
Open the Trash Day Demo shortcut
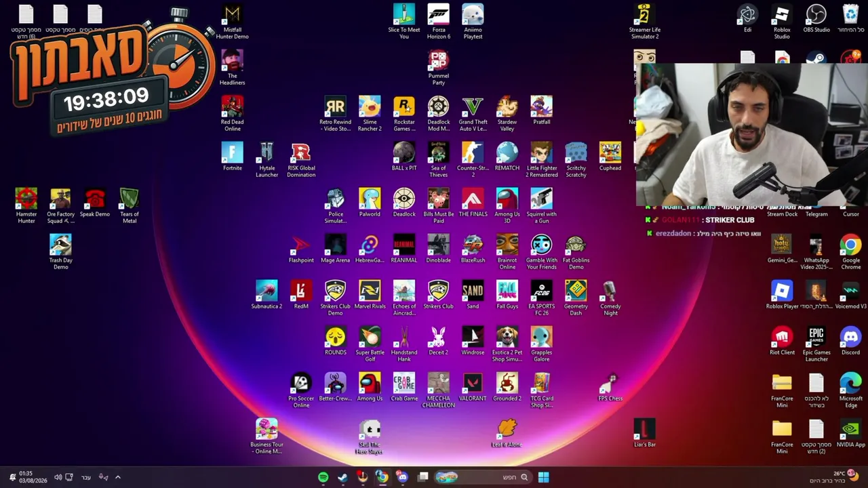click(x=60, y=252)
